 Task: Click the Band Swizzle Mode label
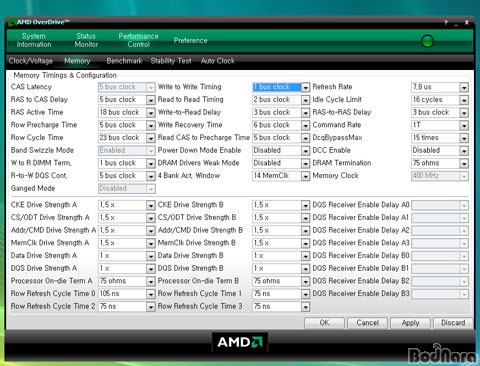pos(42,150)
